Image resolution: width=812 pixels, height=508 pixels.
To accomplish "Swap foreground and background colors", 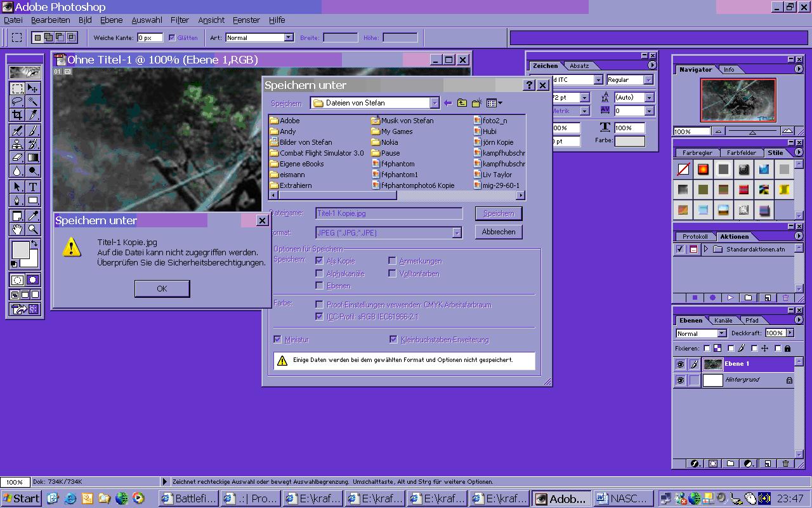I will pos(34,244).
